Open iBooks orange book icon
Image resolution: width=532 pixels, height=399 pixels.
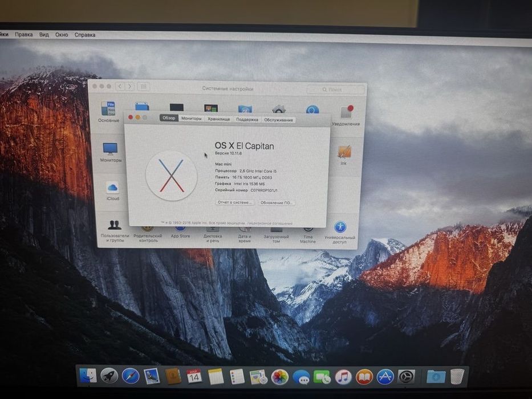pyautogui.click(x=364, y=377)
